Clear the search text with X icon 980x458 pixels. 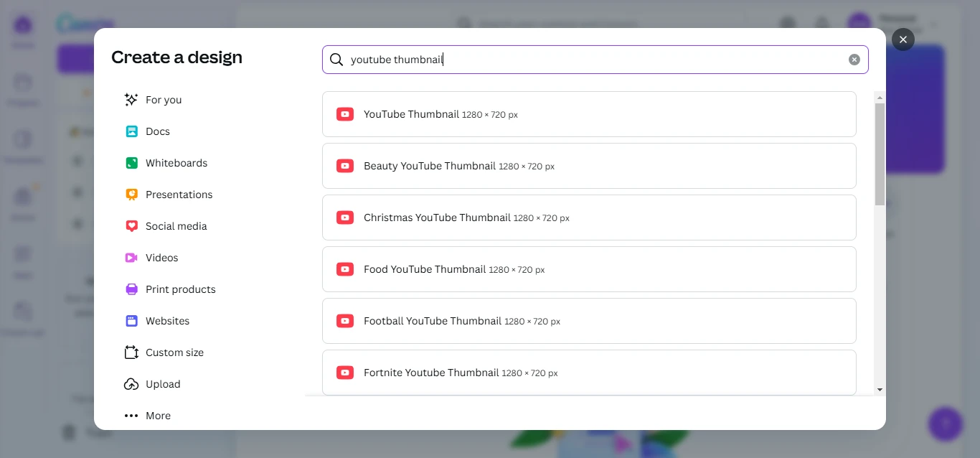coord(854,60)
